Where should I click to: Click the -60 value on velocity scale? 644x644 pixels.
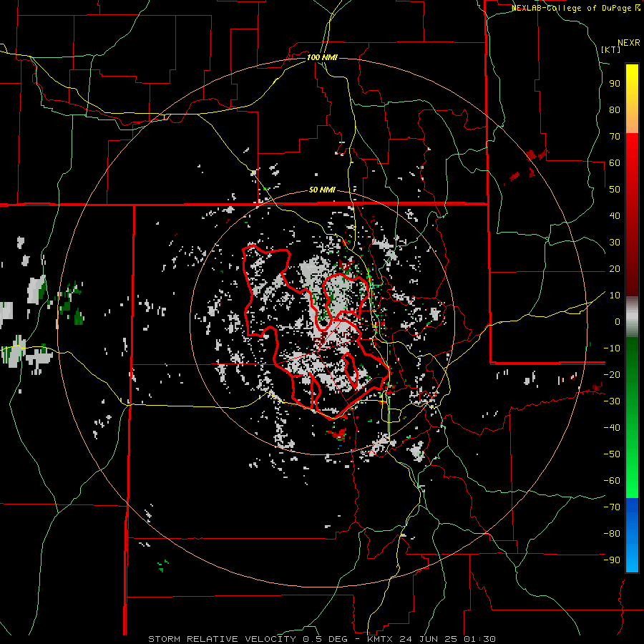[x=612, y=481]
